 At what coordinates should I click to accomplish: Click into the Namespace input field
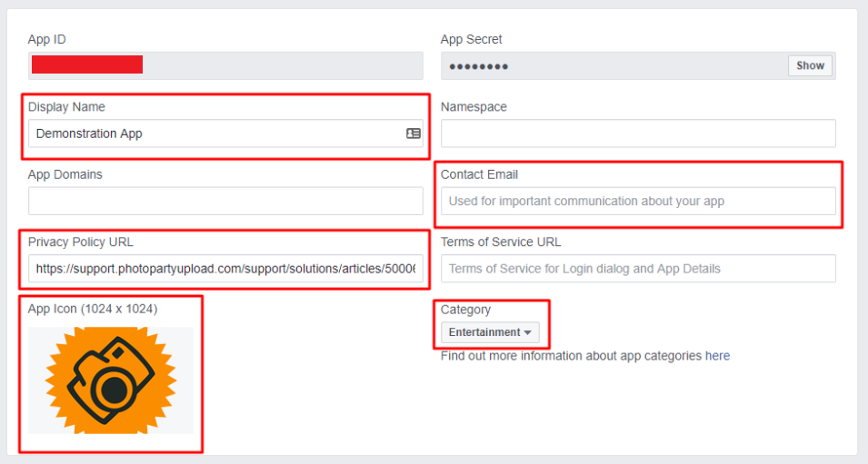click(x=638, y=133)
